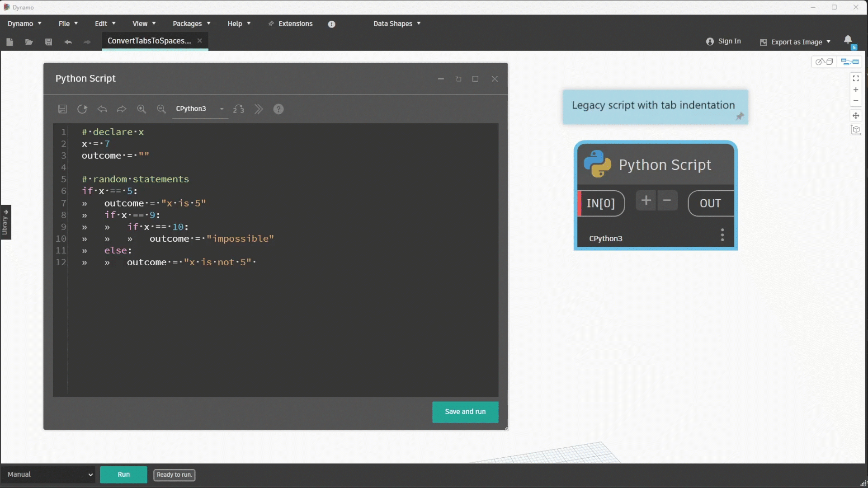The image size is (868, 488).
Task: Zoom in the Python editor text
Action: (142, 109)
